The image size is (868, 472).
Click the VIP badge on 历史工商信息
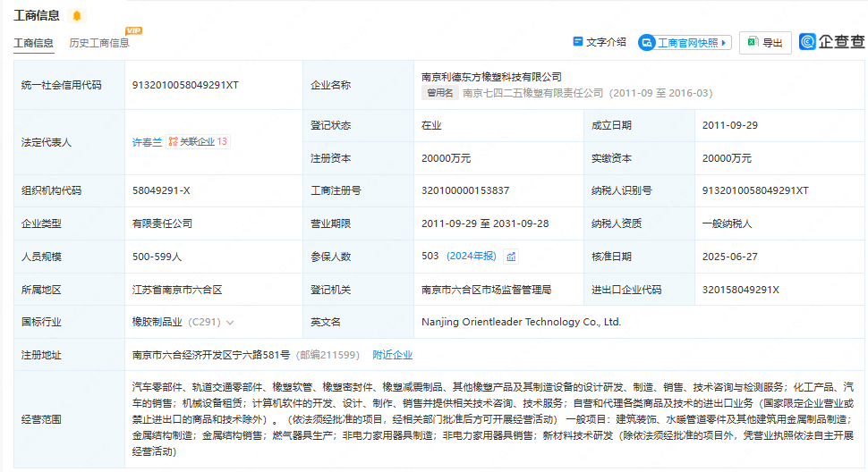tap(133, 30)
